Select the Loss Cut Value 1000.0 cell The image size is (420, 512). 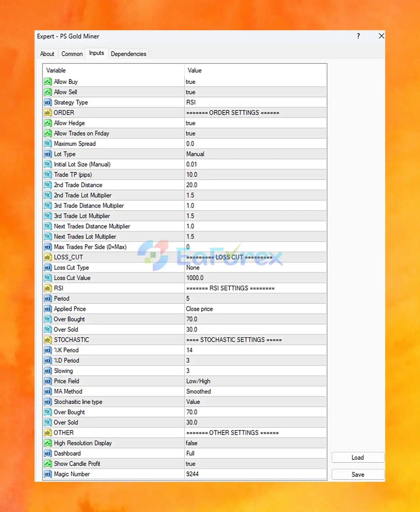tap(256, 278)
